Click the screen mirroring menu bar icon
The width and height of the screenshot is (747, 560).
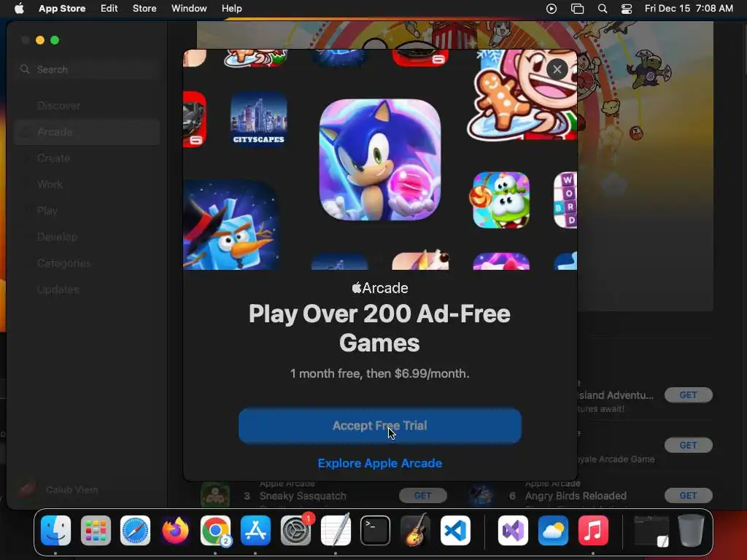point(578,9)
